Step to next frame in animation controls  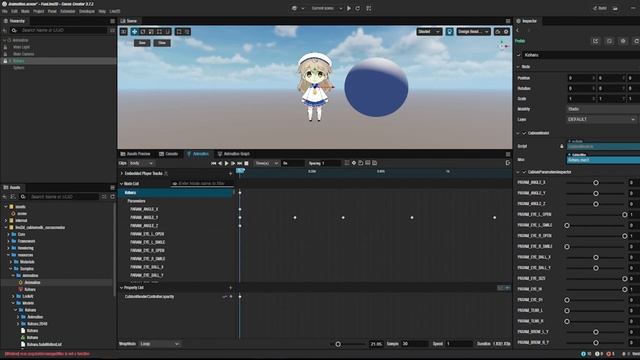[233, 163]
